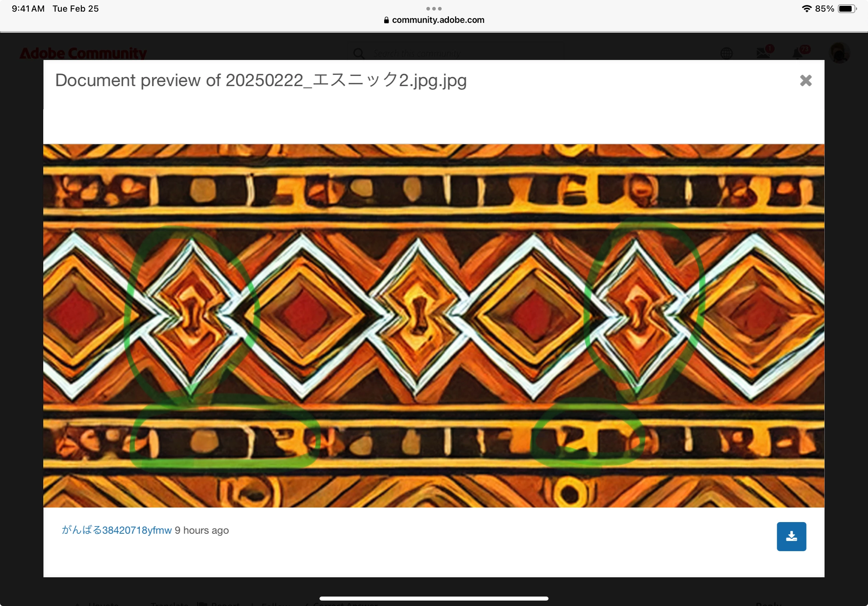Viewport: 868px width, 606px height.
Task: Open the notifications bell icon
Action: tap(798, 53)
